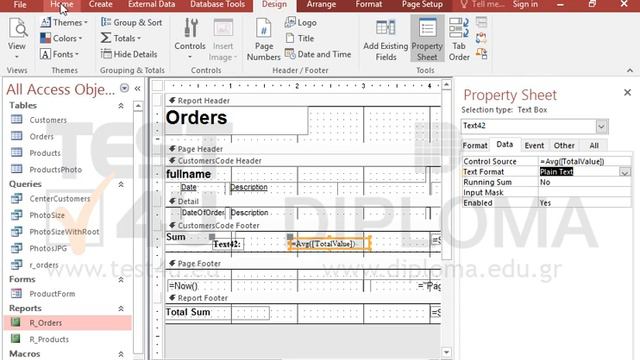Screen dimensions: 640x360
Task: Open the Format ribbon tab
Action: [x=369, y=4]
